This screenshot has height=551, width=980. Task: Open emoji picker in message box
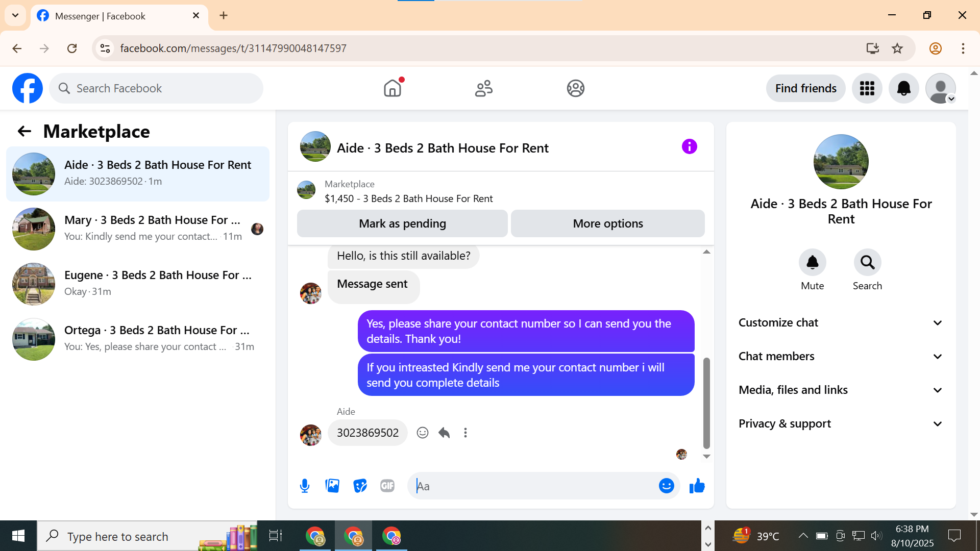666,486
